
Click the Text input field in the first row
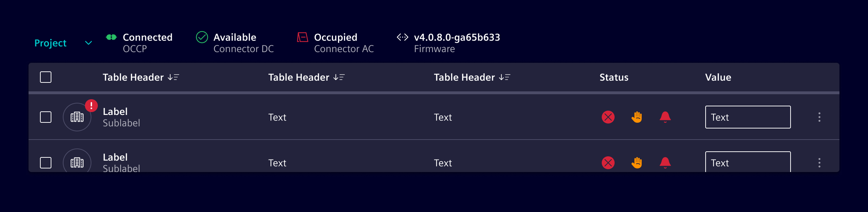click(748, 117)
